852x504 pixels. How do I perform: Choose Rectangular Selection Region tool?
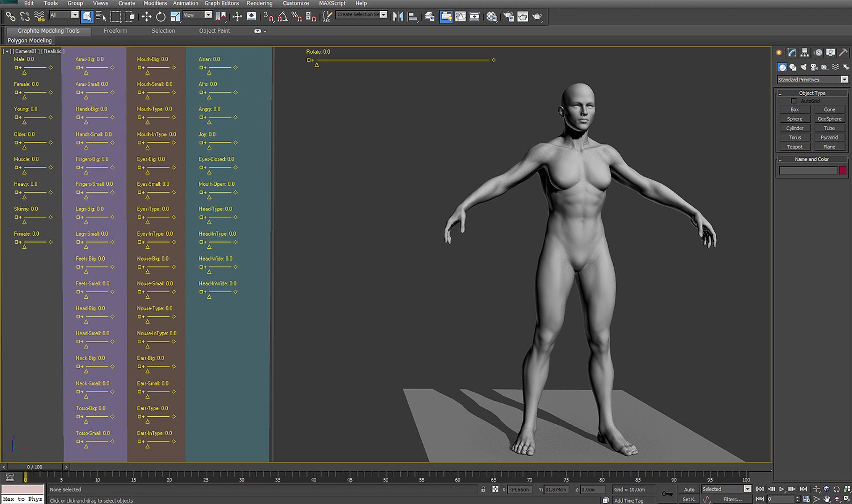(115, 17)
